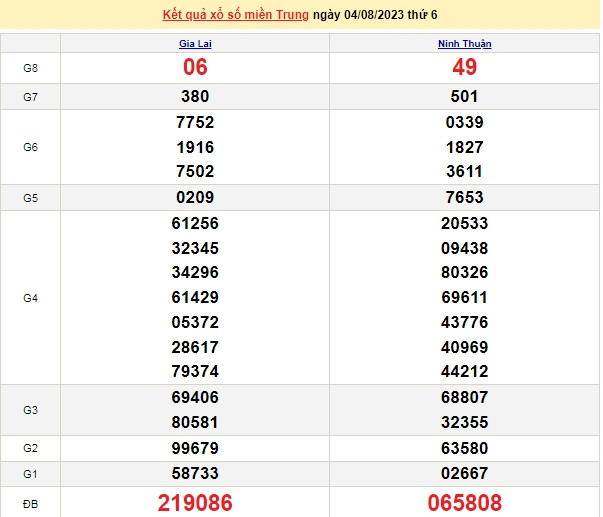Select Gia Lai G3 number 80581
603x517 pixels.
coord(195,422)
